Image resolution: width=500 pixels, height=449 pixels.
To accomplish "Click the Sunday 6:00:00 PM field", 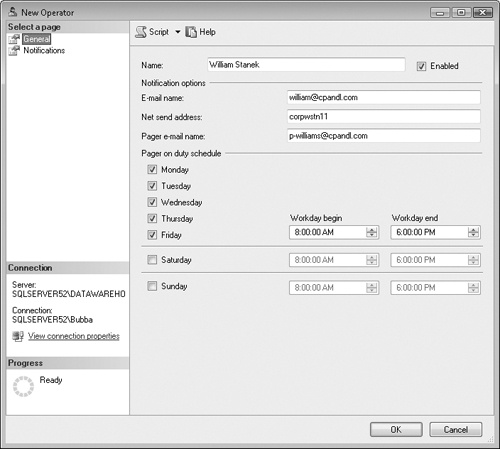I will (435, 288).
